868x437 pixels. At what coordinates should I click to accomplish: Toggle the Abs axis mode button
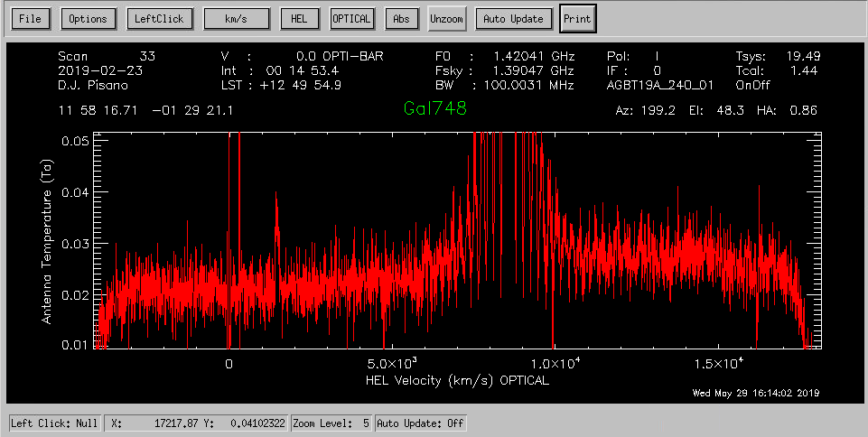click(401, 19)
